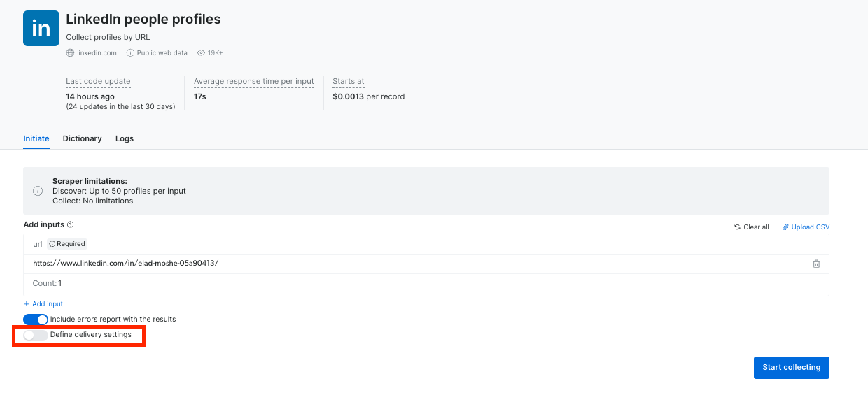
Task: Click the '19K+' views count
Action: (216, 53)
